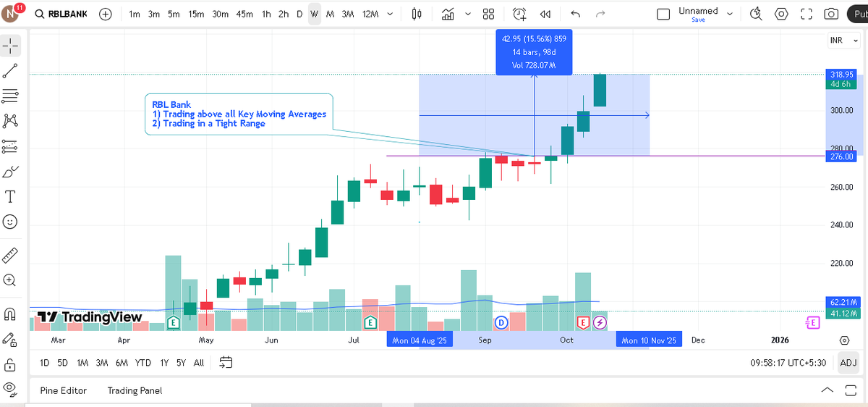The image size is (868, 407).
Task: Select the 1m timeframe
Action: pos(135,14)
